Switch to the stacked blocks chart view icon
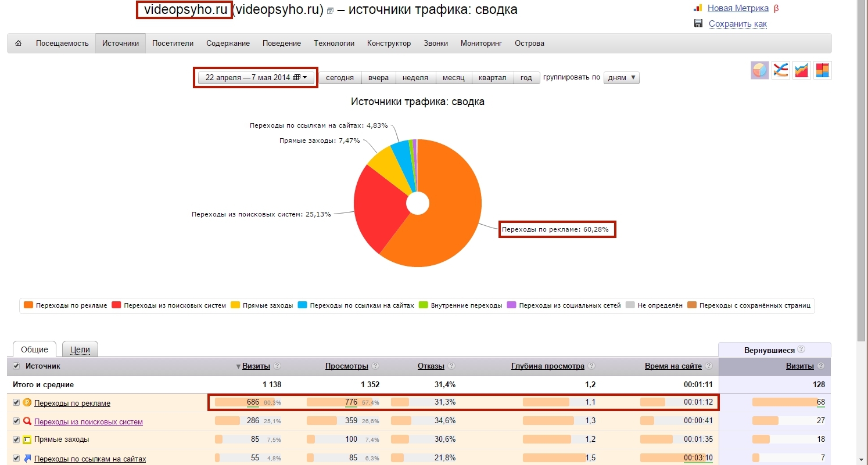The width and height of the screenshot is (868, 465). pyautogui.click(x=823, y=70)
